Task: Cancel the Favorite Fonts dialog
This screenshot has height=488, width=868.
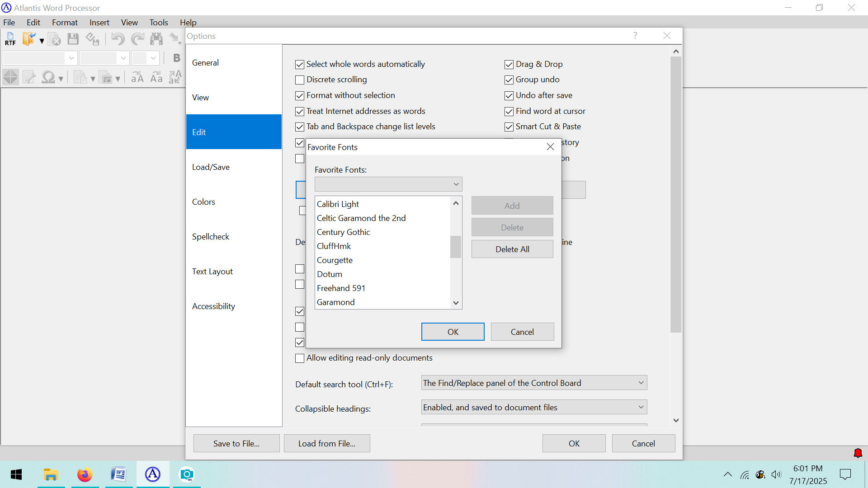Action: (x=522, y=332)
